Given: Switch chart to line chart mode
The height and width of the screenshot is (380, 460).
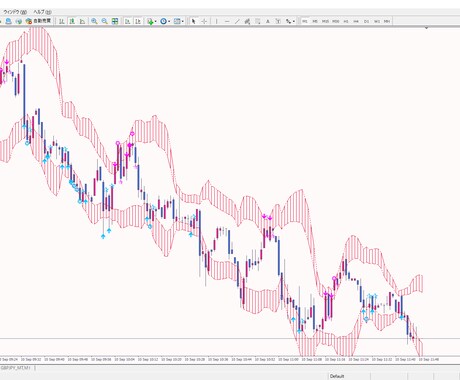Looking at the screenshot, I should (82, 21).
